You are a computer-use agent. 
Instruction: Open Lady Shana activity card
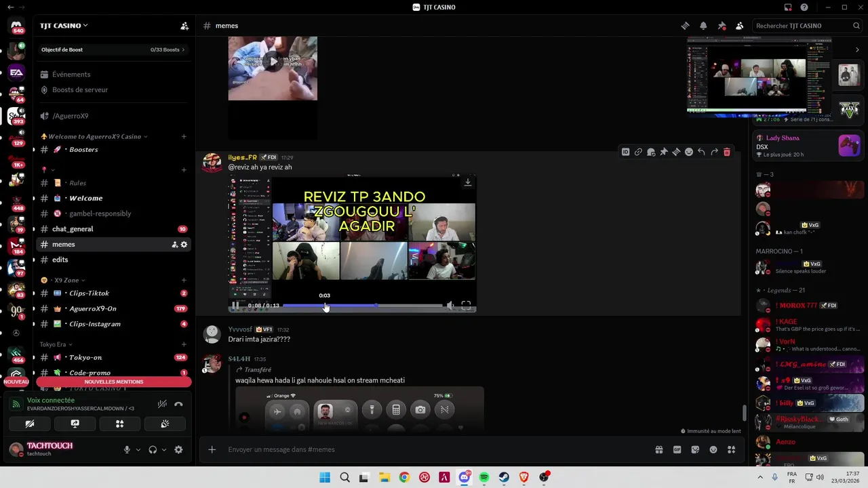point(809,146)
